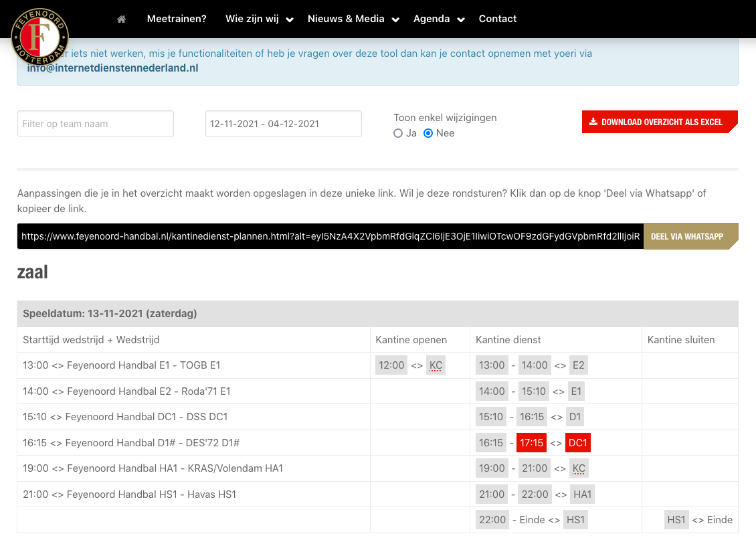Click the E2 team cell for 13:00 shift

[x=578, y=365]
